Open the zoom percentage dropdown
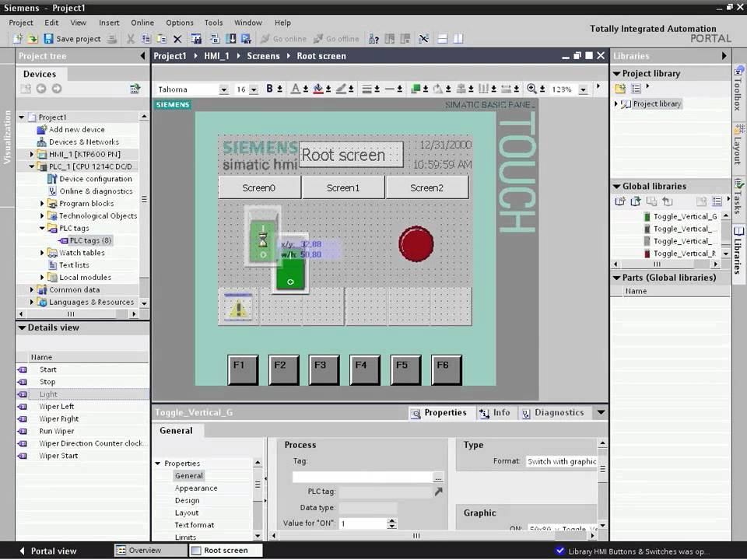This screenshot has height=560, width=747. coord(583,89)
